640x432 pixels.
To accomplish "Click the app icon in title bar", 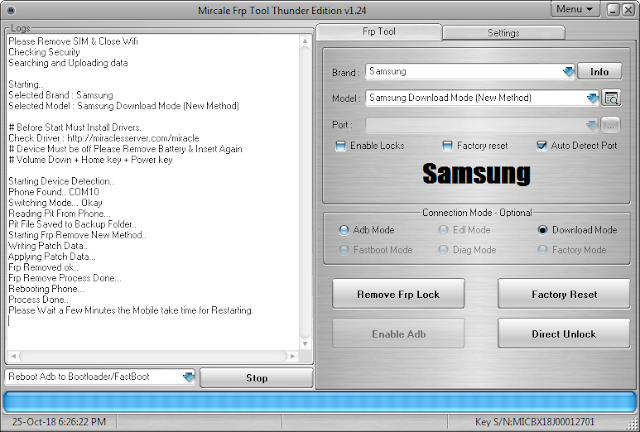I will point(11,10).
